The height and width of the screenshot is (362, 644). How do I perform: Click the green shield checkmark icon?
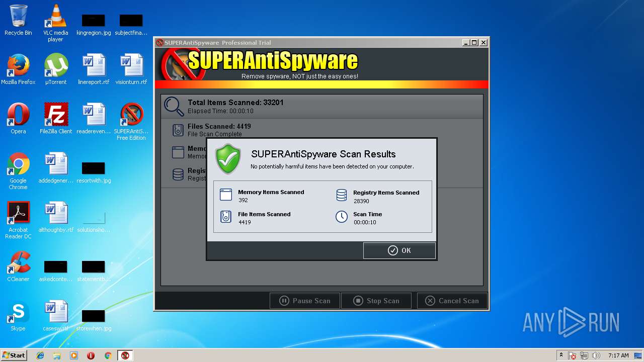coord(228,159)
